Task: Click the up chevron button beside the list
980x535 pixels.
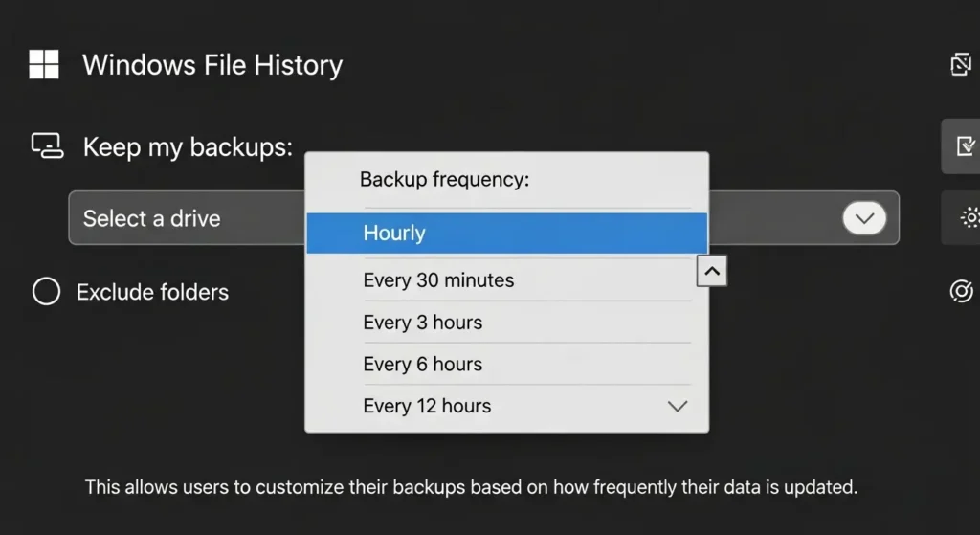Action: click(x=712, y=271)
